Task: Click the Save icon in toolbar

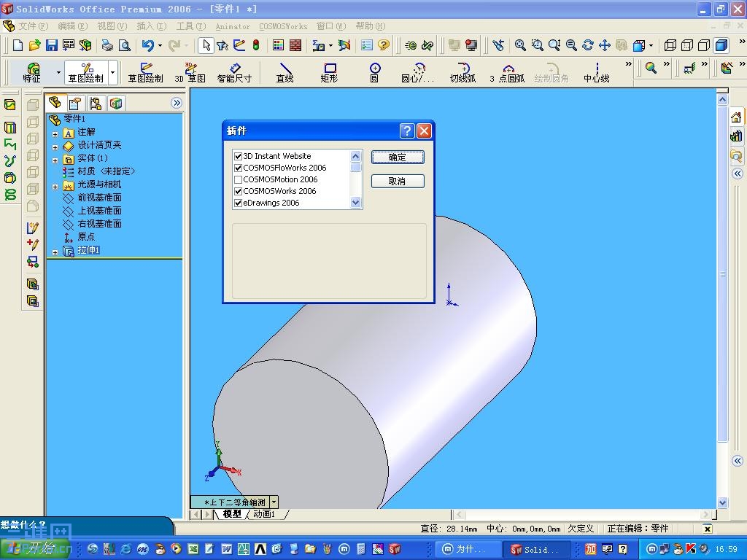Action: tap(52, 45)
